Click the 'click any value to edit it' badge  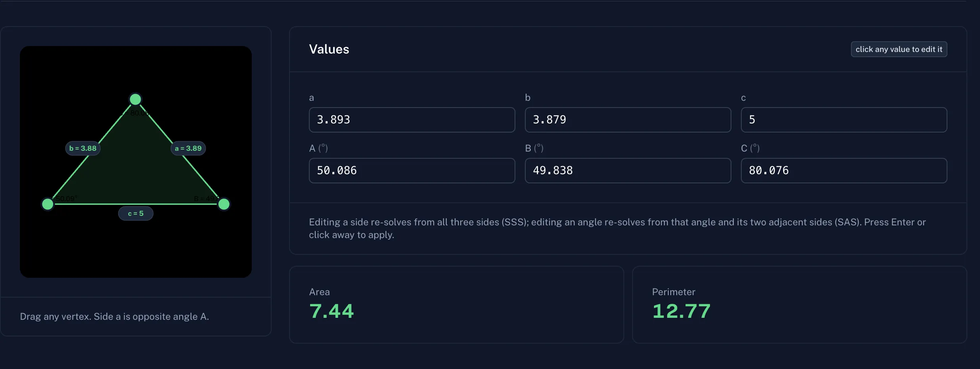click(x=899, y=49)
